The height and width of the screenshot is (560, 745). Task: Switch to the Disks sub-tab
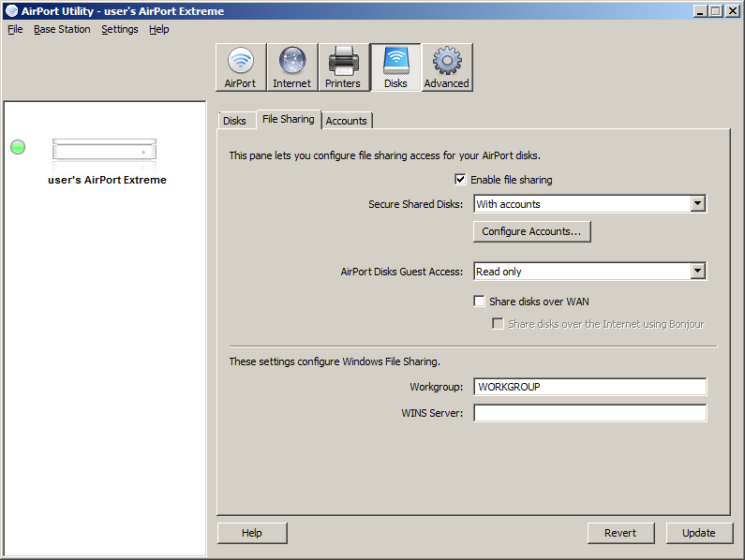pos(234,121)
